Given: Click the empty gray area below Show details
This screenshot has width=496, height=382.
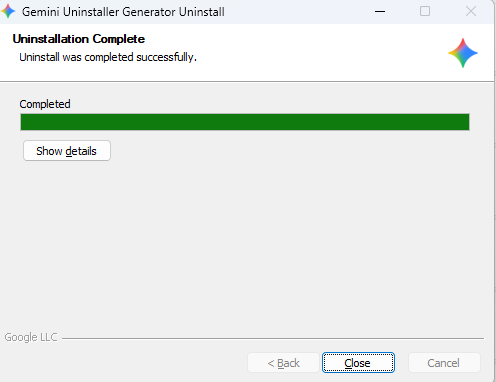Looking at the screenshot, I should pyautogui.click(x=247, y=243).
